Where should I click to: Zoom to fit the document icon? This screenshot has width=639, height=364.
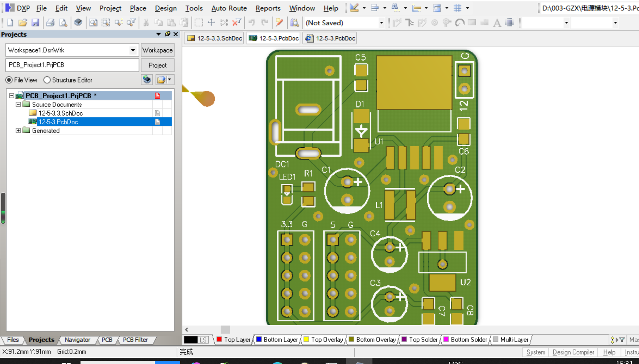click(93, 23)
